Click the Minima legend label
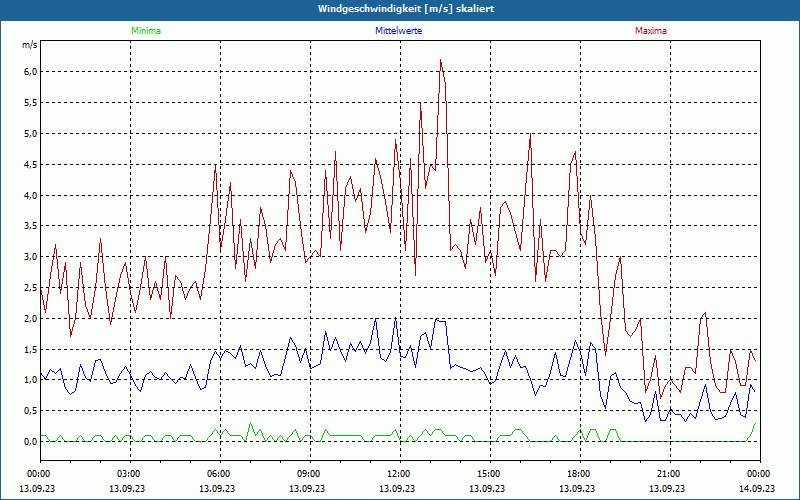800x500 pixels. point(146,31)
